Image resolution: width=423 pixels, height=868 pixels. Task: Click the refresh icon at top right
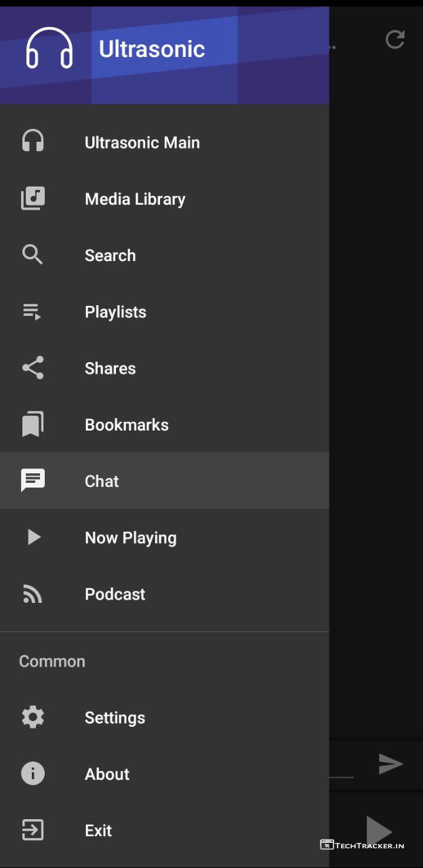tap(395, 39)
